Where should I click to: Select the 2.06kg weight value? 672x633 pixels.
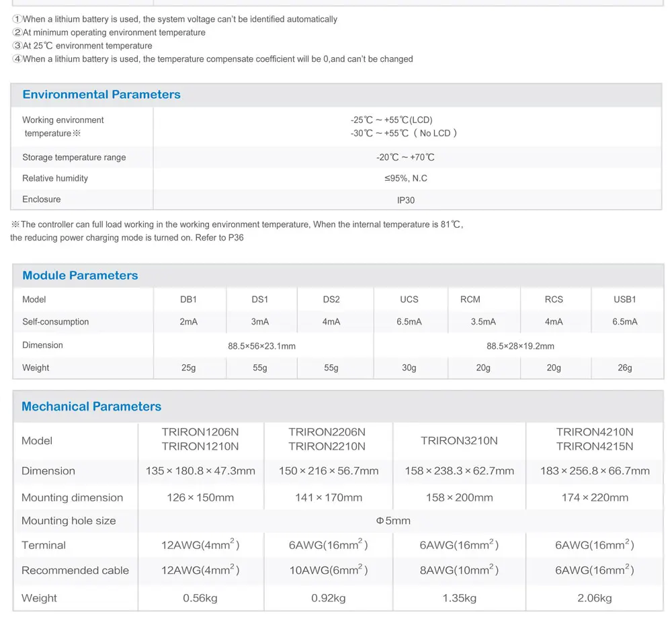[x=595, y=598]
